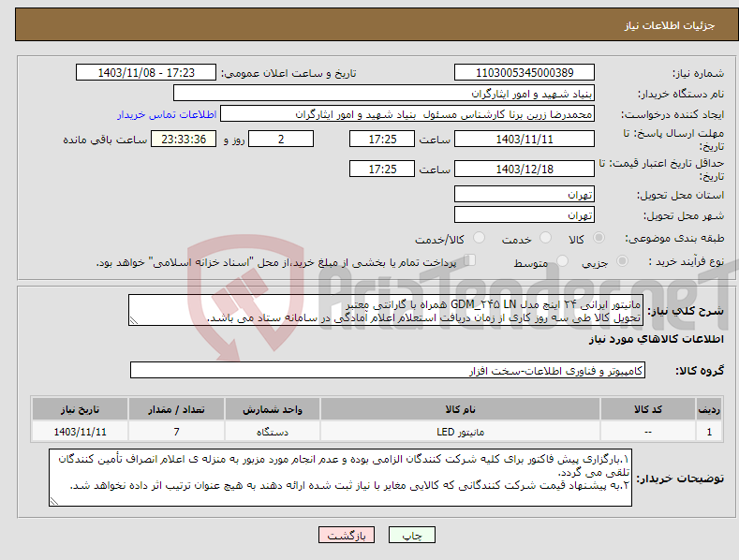Click the remaining days field showing 2
The image size is (739, 560).
click(281, 139)
